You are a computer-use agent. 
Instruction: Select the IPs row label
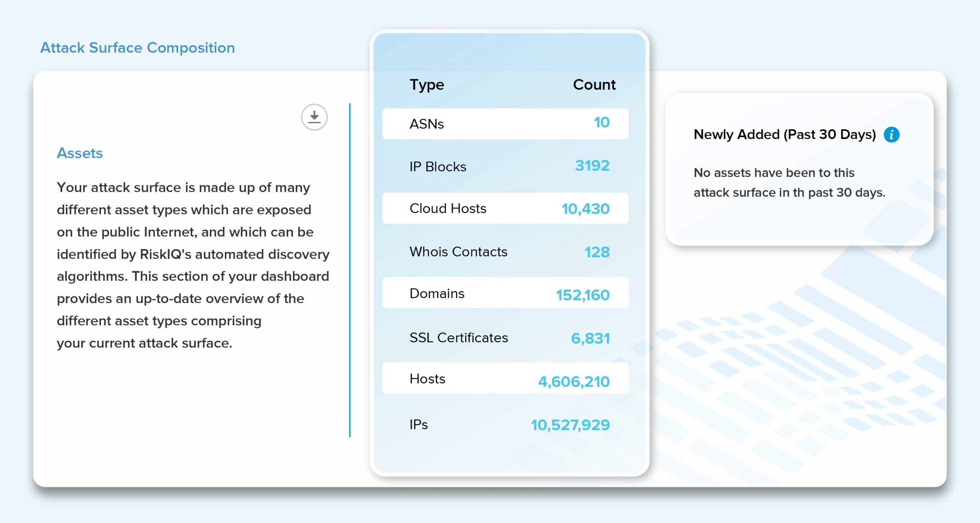(418, 425)
